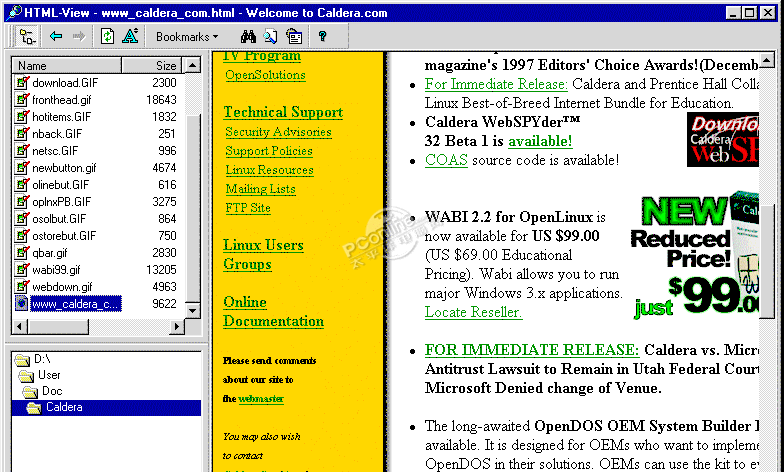Click file list scroll-right arrow
The image size is (784, 472).
(x=176, y=326)
